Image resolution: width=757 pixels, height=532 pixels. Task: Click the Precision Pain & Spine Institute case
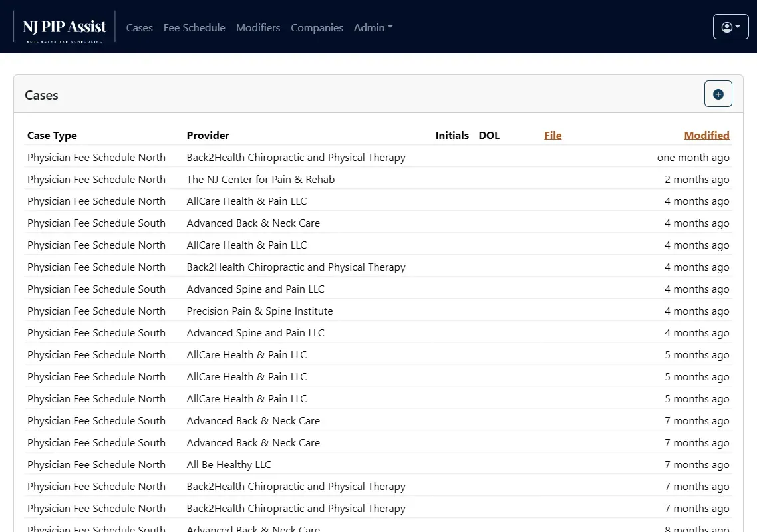coord(260,311)
